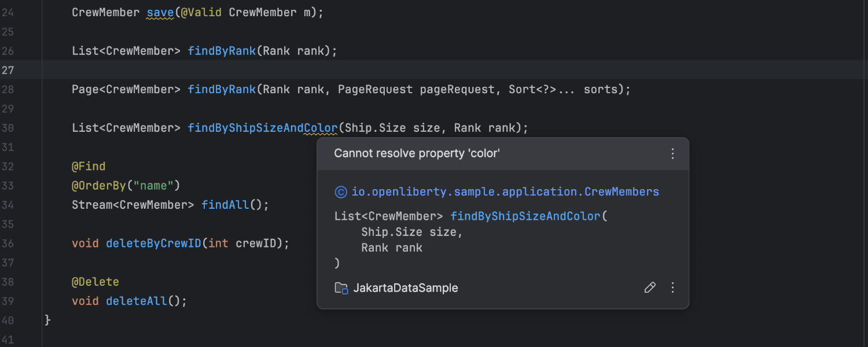Click the JakartaDataSample module folder icon

pos(341,288)
